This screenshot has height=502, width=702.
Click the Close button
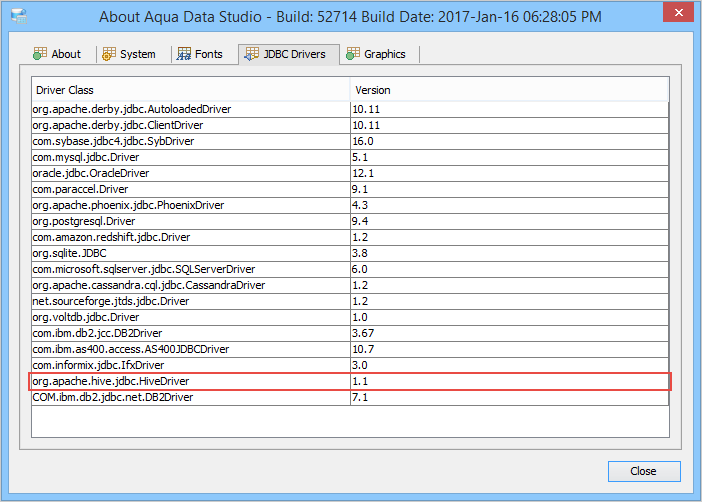click(644, 471)
